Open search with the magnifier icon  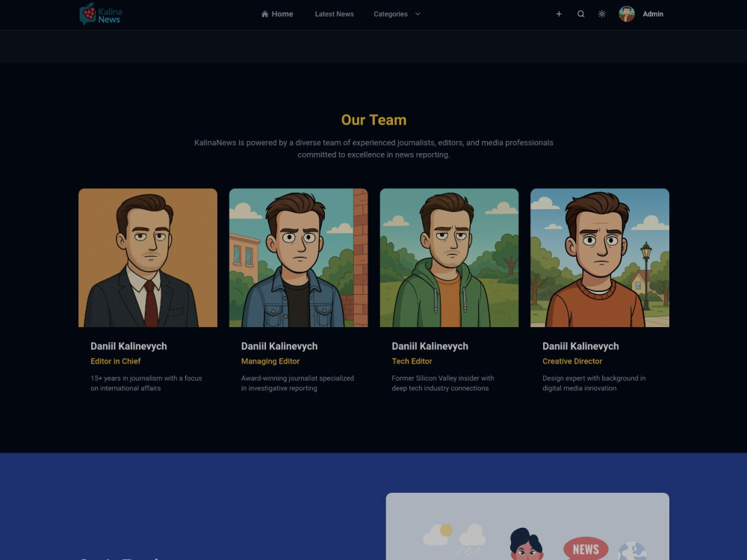click(x=580, y=14)
